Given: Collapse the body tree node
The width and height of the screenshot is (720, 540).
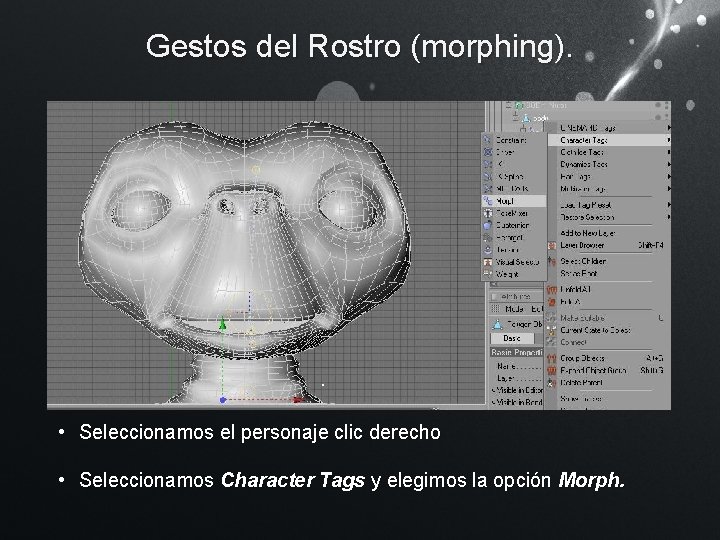Looking at the screenshot, I should click(516, 117).
